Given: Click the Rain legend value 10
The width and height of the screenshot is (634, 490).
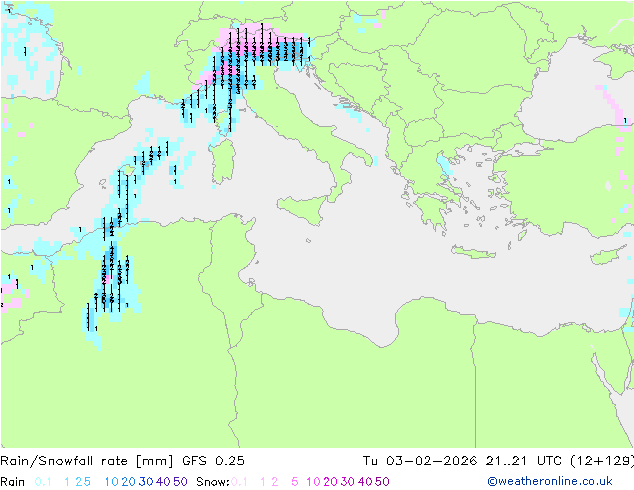Looking at the screenshot, I should pos(112,482).
